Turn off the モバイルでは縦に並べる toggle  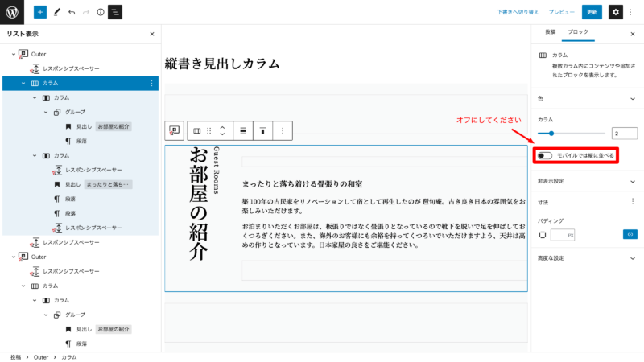[545, 155]
